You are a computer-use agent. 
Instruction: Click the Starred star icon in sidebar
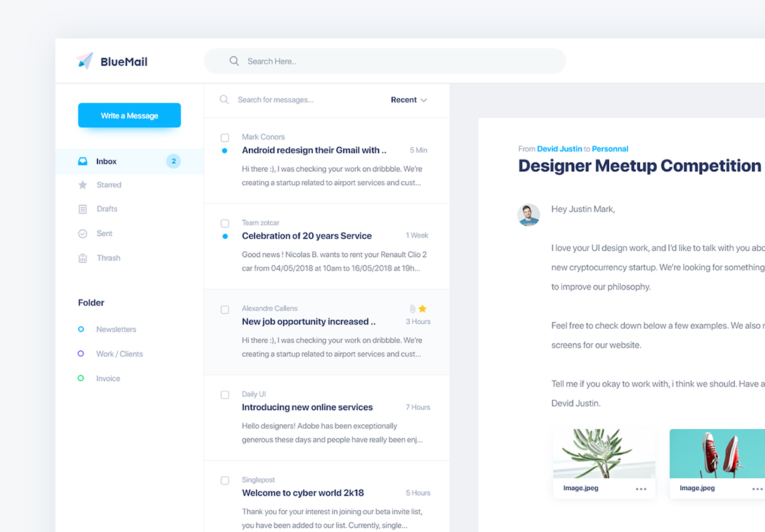pos(82,185)
